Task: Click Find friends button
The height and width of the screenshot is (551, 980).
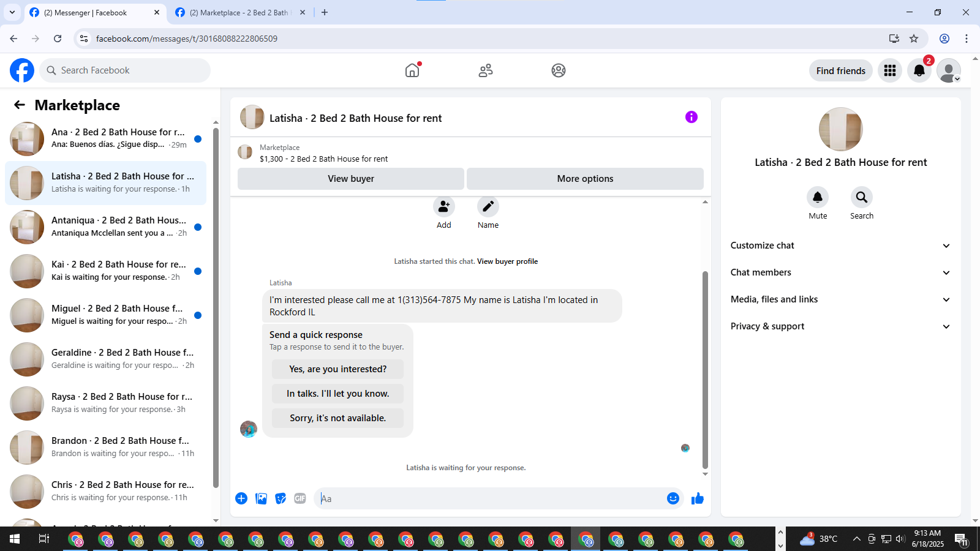Action: coord(841,70)
